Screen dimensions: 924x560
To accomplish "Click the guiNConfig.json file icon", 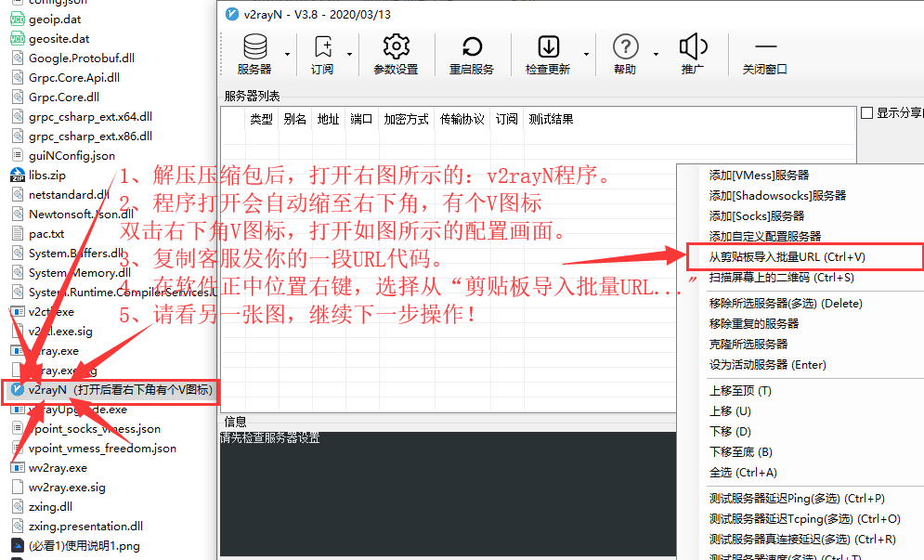I will click(17, 156).
